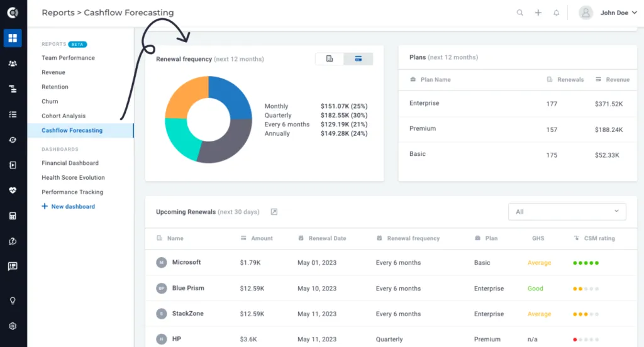
Task: Click the $151.07K (25%) Monthly value
Action: click(x=344, y=106)
